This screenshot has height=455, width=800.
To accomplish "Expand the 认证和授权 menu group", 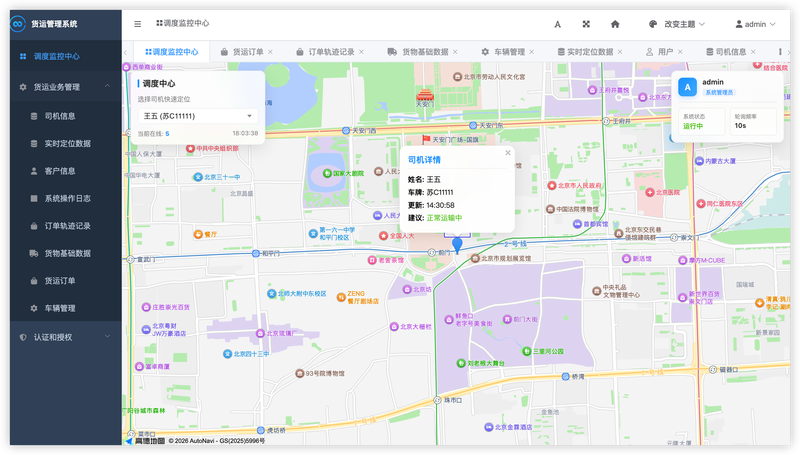I will tap(66, 337).
